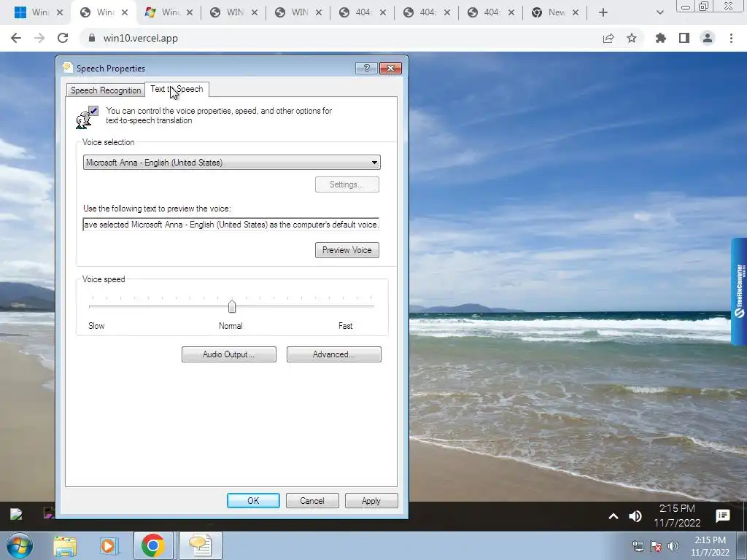This screenshot has height=560, width=747.
Task: Share this page icon
Action: tap(608, 38)
